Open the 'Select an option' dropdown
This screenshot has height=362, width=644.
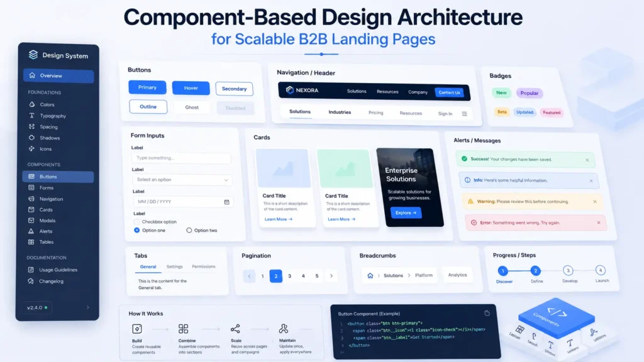coord(182,180)
